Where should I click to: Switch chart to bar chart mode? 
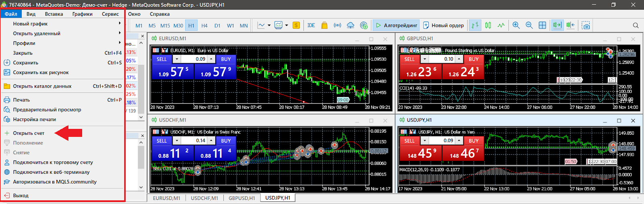pos(475,25)
